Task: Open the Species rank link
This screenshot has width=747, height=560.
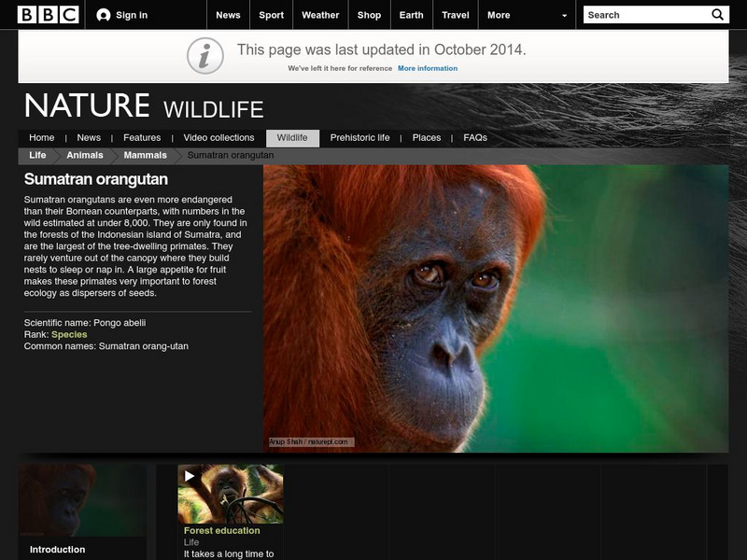Action: coord(69,335)
